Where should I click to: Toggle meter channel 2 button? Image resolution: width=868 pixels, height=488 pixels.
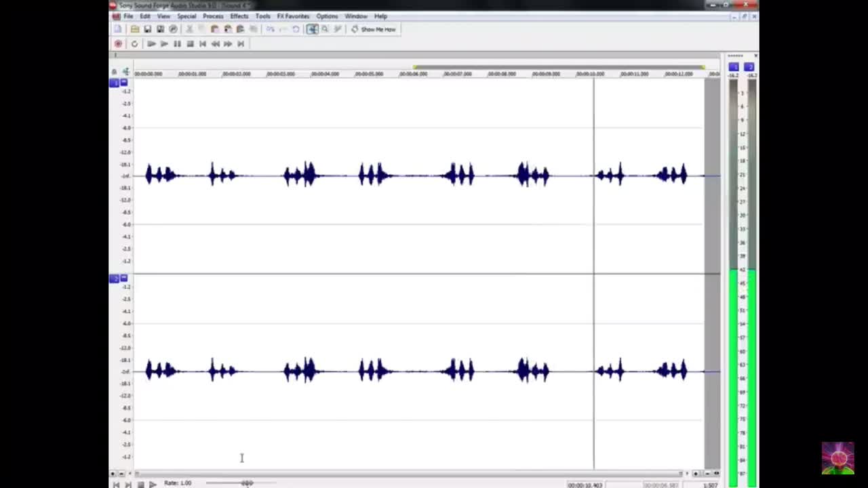749,66
